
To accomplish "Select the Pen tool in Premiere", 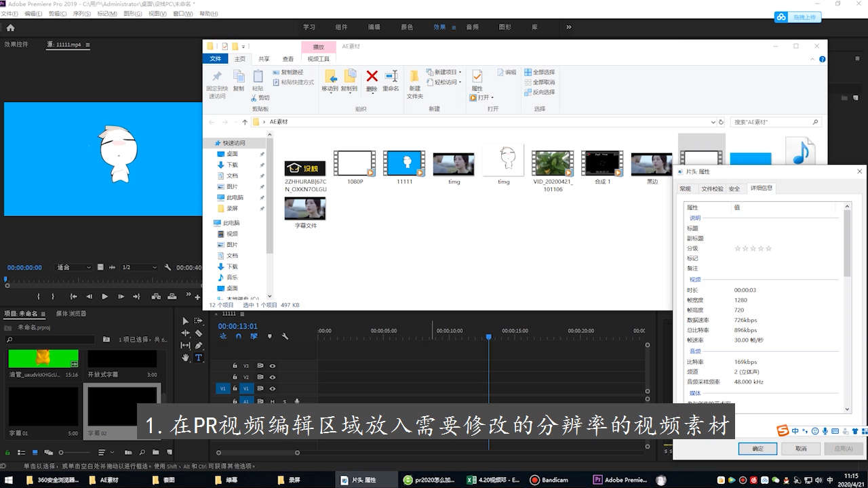I will [x=199, y=345].
